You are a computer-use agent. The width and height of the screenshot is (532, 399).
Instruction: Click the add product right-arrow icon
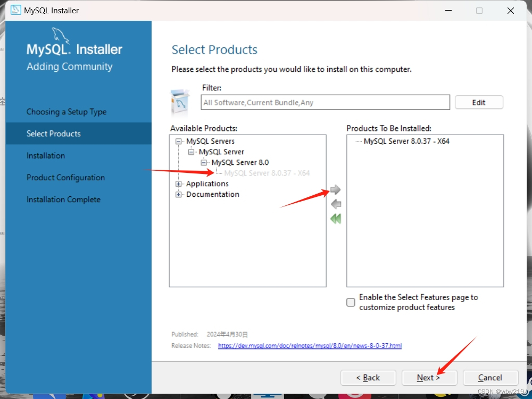335,189
